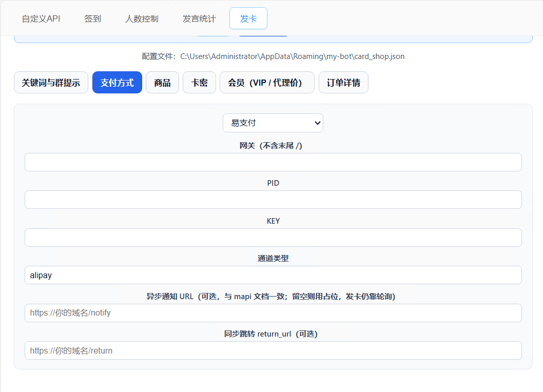Click the 异步通知 URL notify input
Image resolution: width=543 pixels, height=392 pixels.
(x=273, y=313)
